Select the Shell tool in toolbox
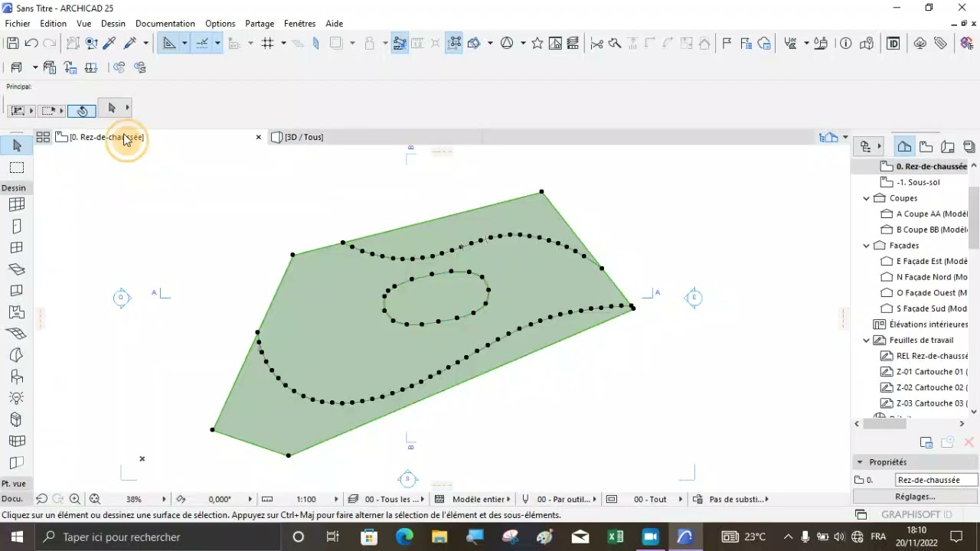980x551 pixels. 17,355
